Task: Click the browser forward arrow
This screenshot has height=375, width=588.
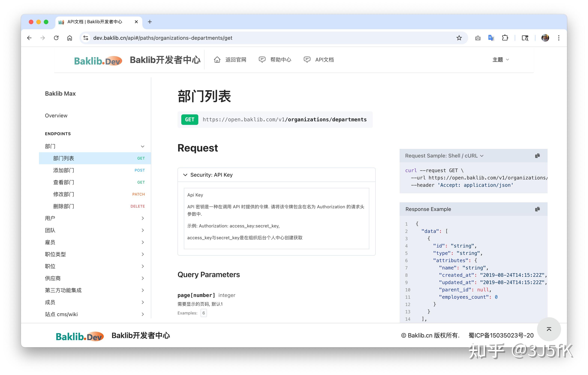Action: 43,38
